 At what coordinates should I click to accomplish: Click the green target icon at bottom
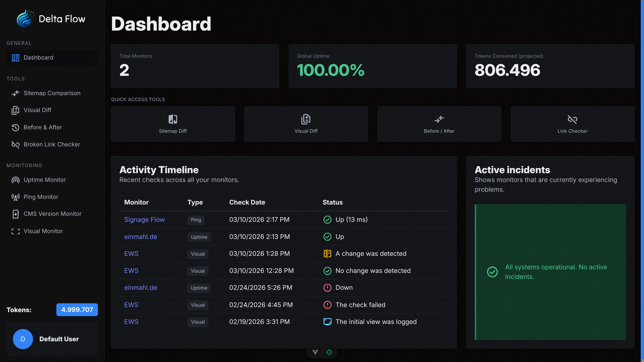click(329, 352)
